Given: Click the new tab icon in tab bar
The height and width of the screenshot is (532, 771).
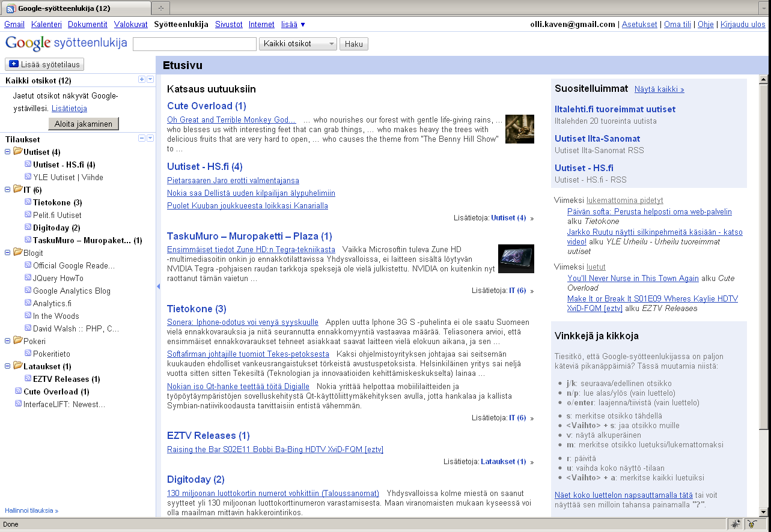Looking at the screenshot, I should pyautogui.click(x=160, y=8).
